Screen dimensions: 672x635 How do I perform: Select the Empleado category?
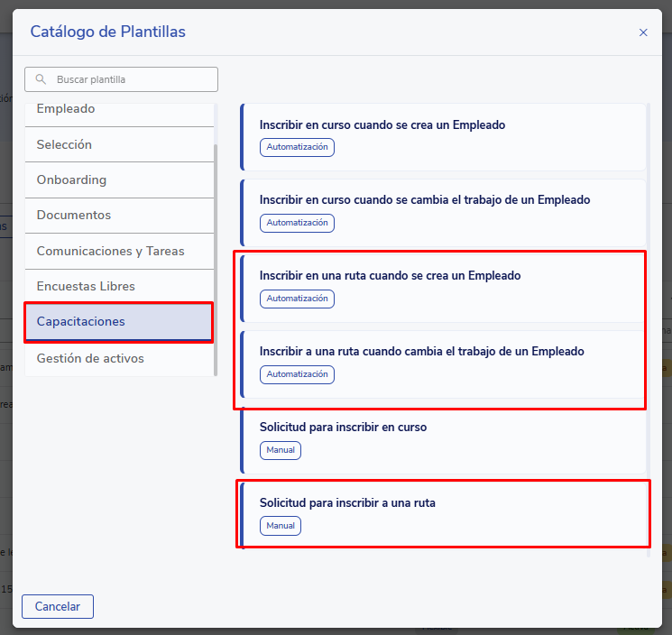(x=119, y=110)
